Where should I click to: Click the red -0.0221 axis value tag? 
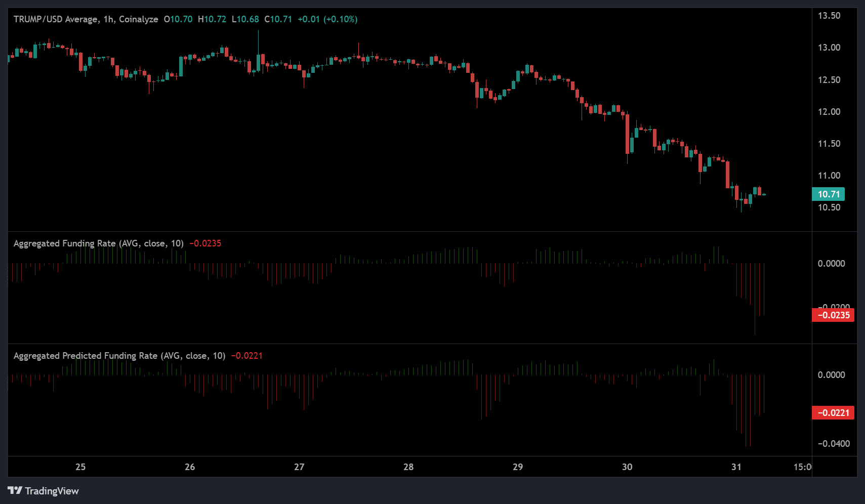tap(833, 413)
